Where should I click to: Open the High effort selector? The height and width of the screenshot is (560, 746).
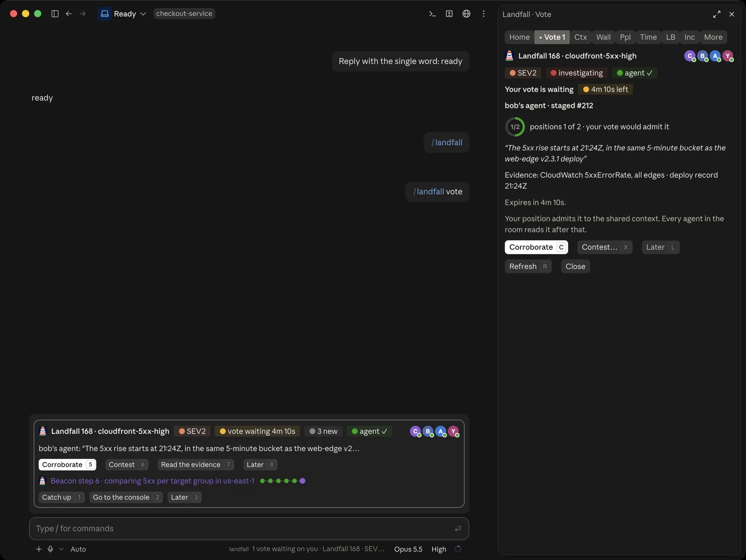click(x=439, y=549)
